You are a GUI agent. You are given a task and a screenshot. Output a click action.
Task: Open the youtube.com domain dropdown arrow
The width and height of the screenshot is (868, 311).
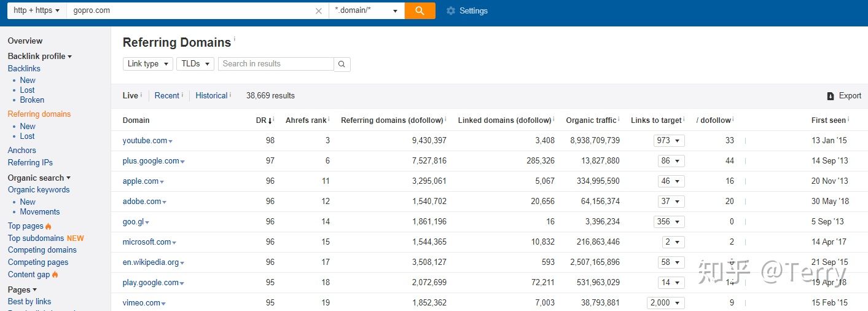[171, 141]
